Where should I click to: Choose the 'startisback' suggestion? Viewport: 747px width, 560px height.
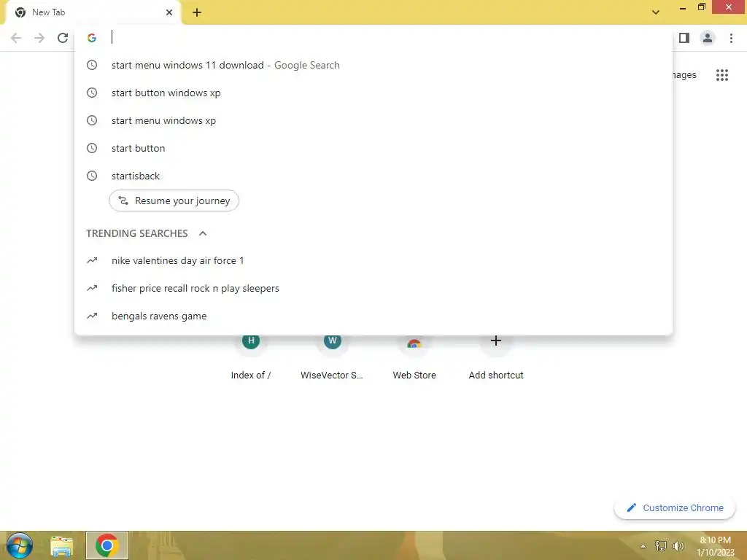click(373, 176)
